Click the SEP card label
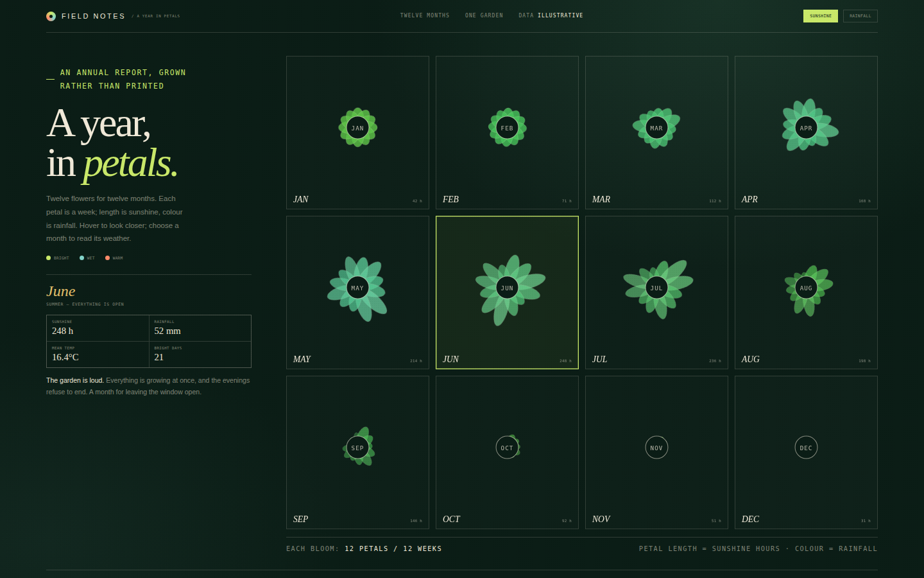This screenshot has width=924, height=578. (300, 519)
